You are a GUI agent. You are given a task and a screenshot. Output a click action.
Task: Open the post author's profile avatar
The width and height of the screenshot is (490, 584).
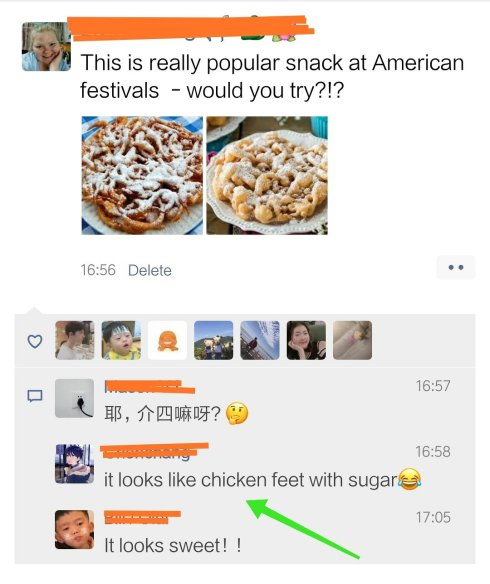pos(46,47)
